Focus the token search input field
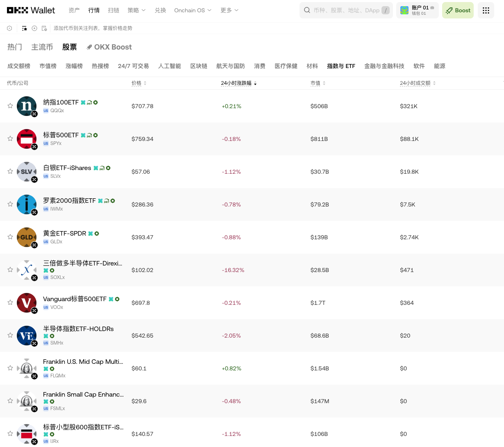 click(x=346, y=10)
